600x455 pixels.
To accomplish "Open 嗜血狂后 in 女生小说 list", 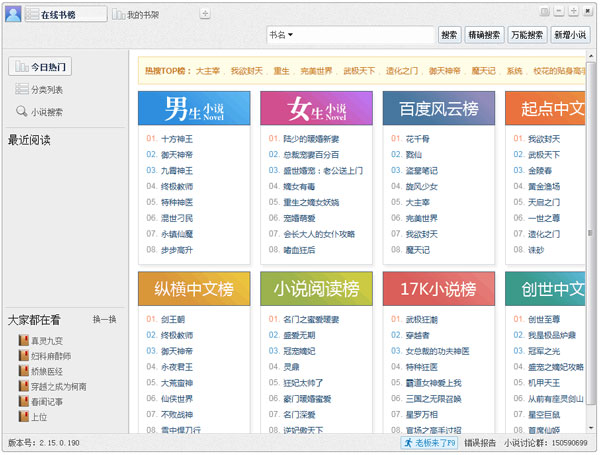I will point(299,250).
